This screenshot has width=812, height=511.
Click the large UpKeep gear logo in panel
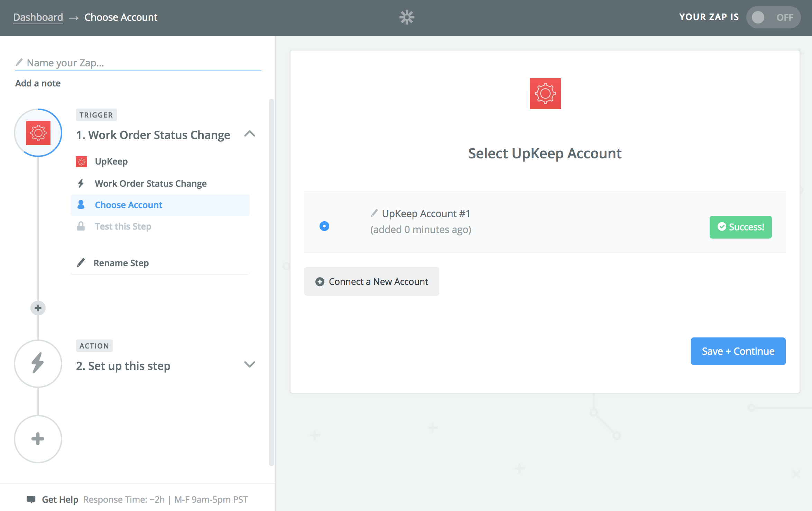[x=545, y=94]
